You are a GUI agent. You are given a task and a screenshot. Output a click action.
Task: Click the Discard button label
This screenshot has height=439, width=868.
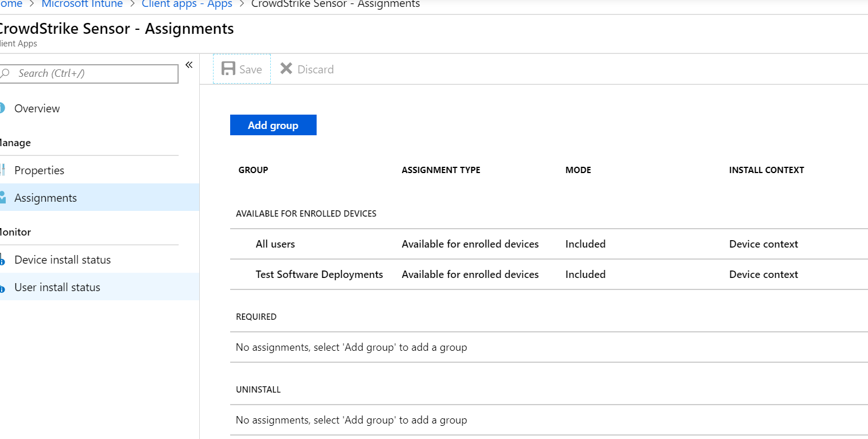pyautogui.click(x=315, y=69)
